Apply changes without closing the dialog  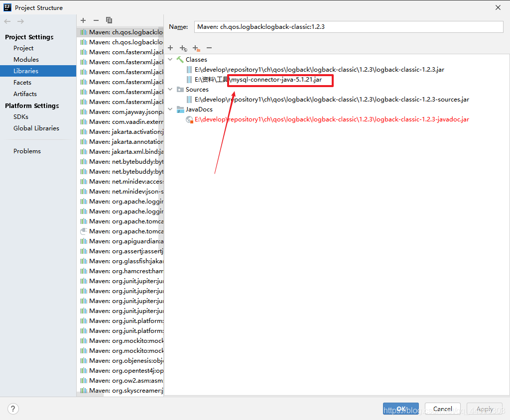pyautogui.click(x=484, y=409)
